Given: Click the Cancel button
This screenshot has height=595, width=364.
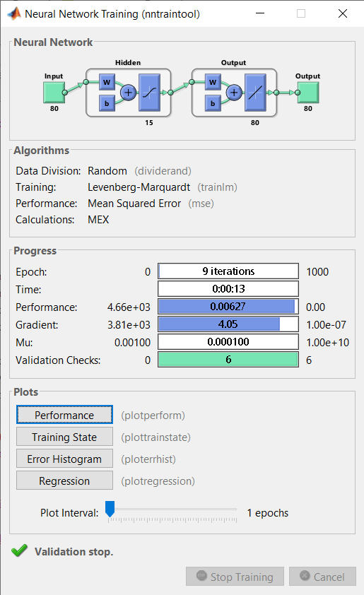Looking at the screenshot, I should tap(322, 577).
